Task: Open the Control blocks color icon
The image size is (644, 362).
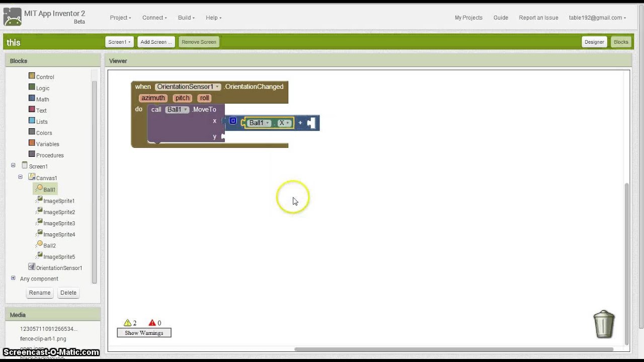Action: click(x=32, y=76)
